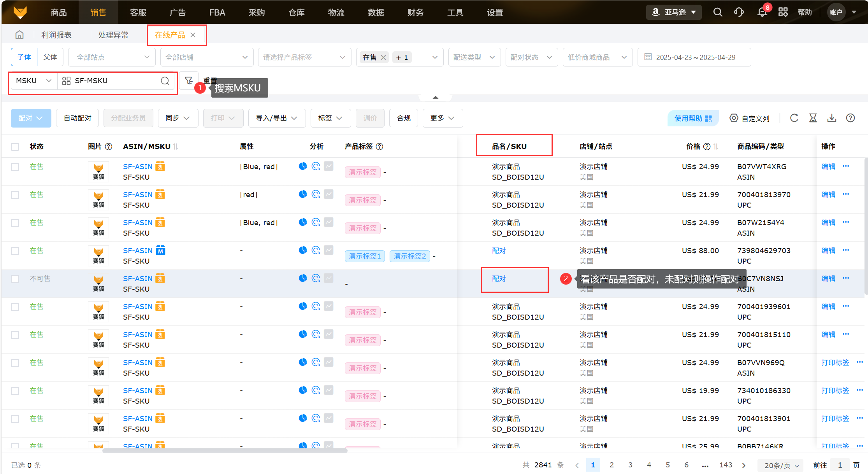The width and height of the screenshot is (868, 474).
Task: Toggle the select-all header checkbox
Action: pyautogui.click(x=15, y=147)
